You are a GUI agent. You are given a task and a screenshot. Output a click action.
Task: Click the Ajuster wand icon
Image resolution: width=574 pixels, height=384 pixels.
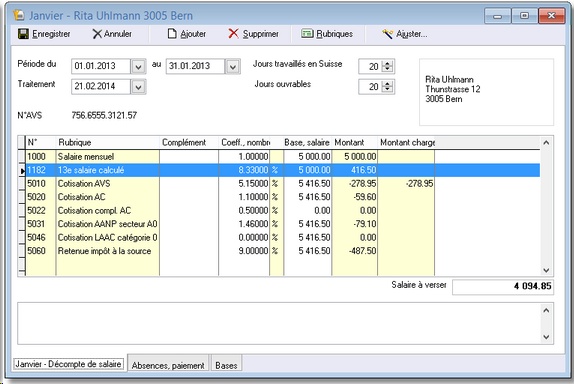[387, 34]
